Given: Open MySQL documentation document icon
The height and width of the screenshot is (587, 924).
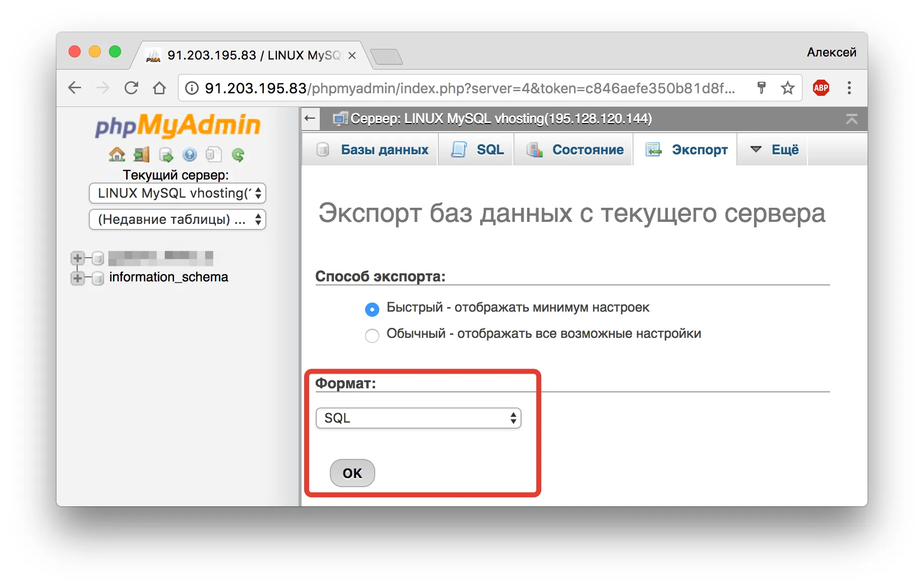Looking at the screenshot, I should pos(214,155).
